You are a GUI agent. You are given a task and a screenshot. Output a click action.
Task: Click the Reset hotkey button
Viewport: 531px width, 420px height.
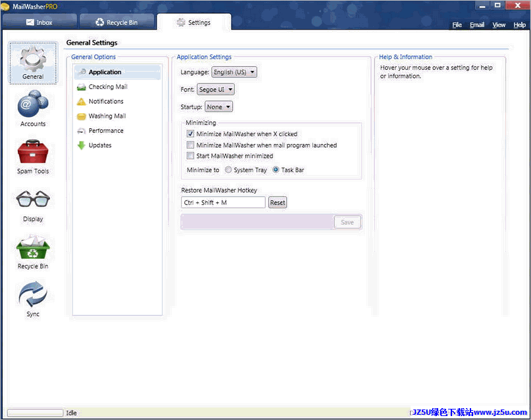(x=278, y=202)
